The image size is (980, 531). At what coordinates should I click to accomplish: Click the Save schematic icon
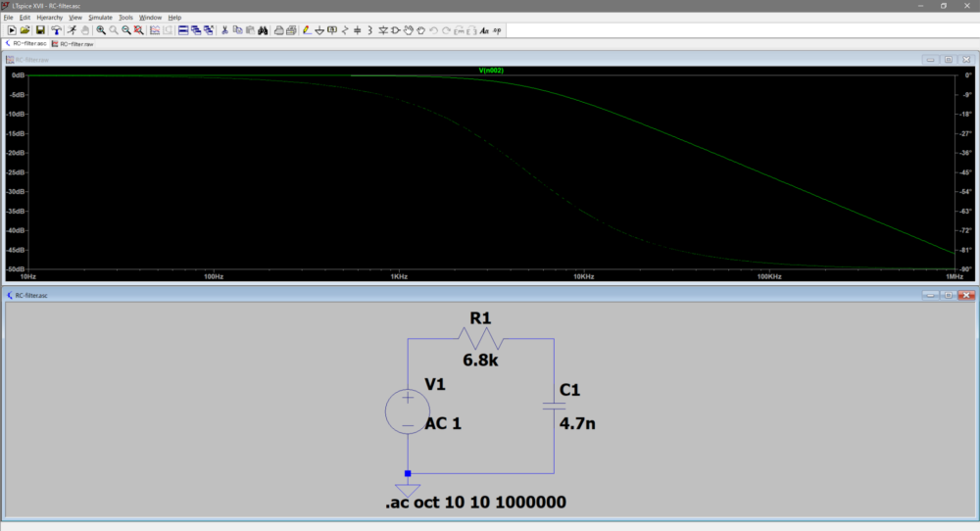[x=40, y=30]
